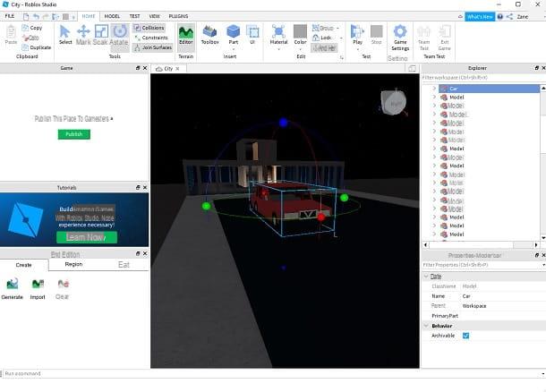Click the Learn Now button

[x=87, y=237]
